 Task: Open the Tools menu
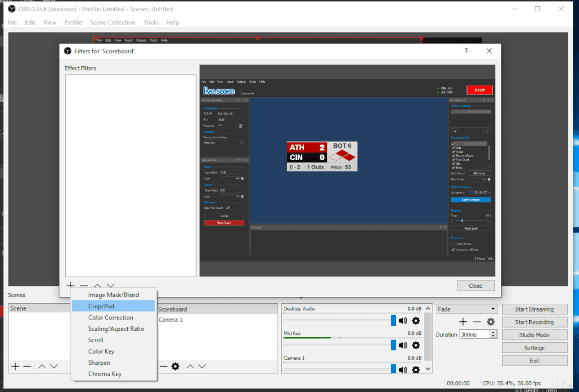coord(150,23)
